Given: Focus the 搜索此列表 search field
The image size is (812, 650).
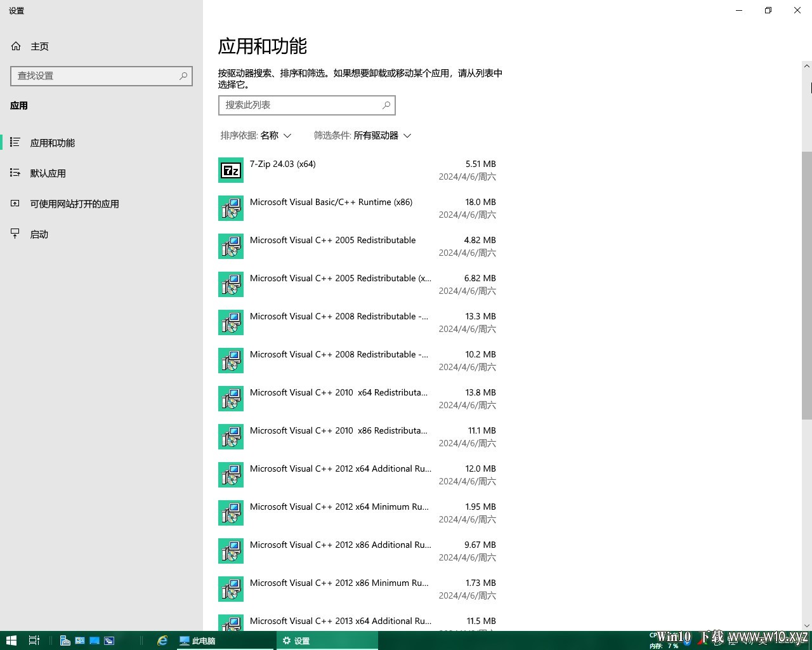Looking at the screenshot, I should (x=307, y=105).
